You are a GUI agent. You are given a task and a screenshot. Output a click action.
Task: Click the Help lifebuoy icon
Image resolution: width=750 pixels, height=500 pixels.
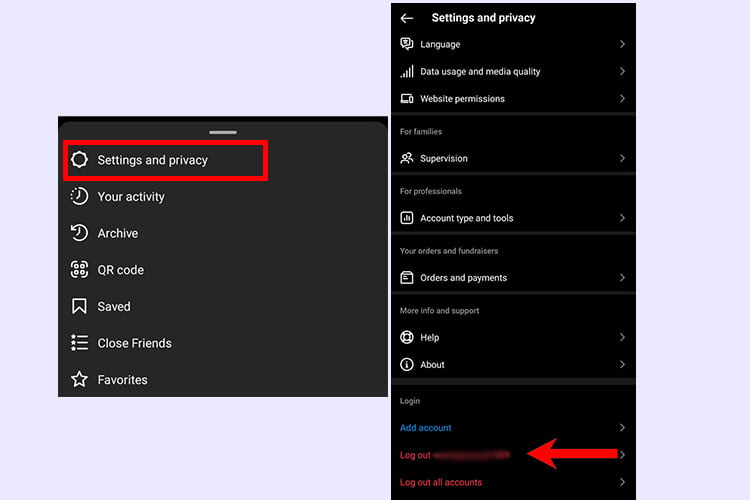(x=407, y=338)
